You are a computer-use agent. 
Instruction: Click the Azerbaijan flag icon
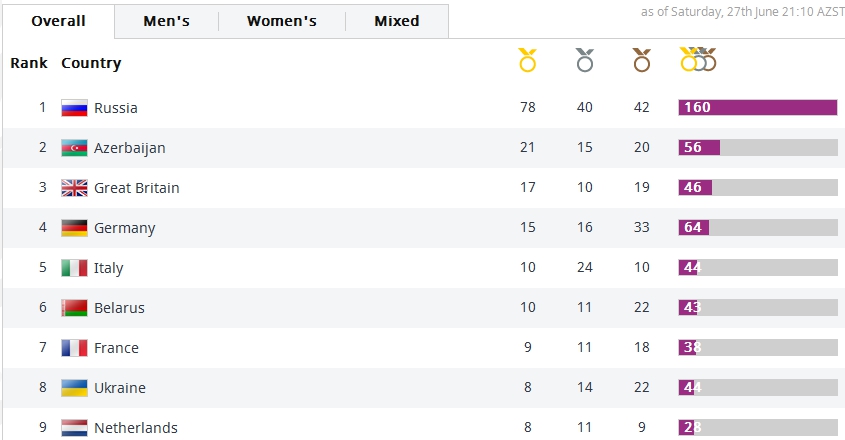point(74,148)
